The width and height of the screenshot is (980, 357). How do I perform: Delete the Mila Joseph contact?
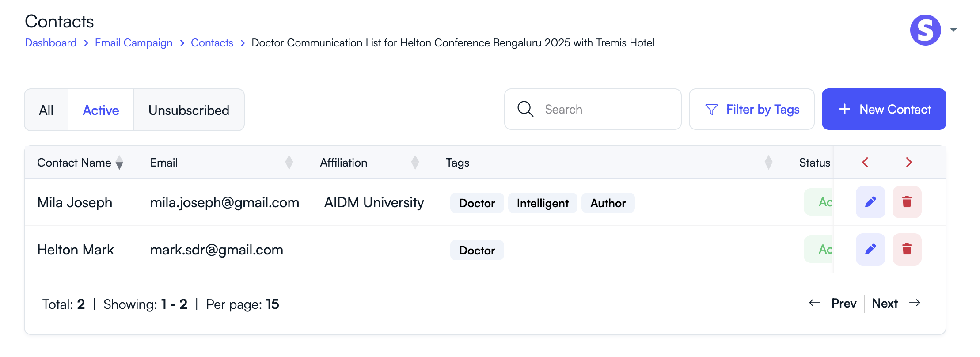tap(907, 202)
